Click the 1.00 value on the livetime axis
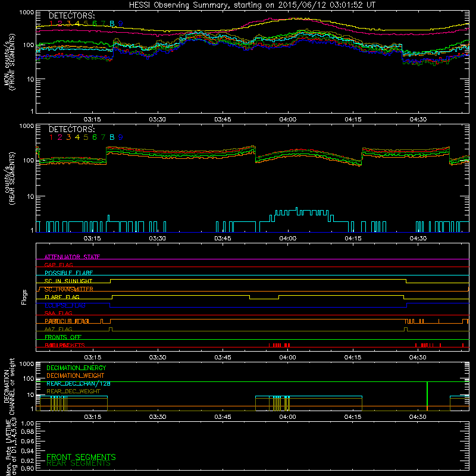Viewport: 476px width, 476px height. coord(27,424)
